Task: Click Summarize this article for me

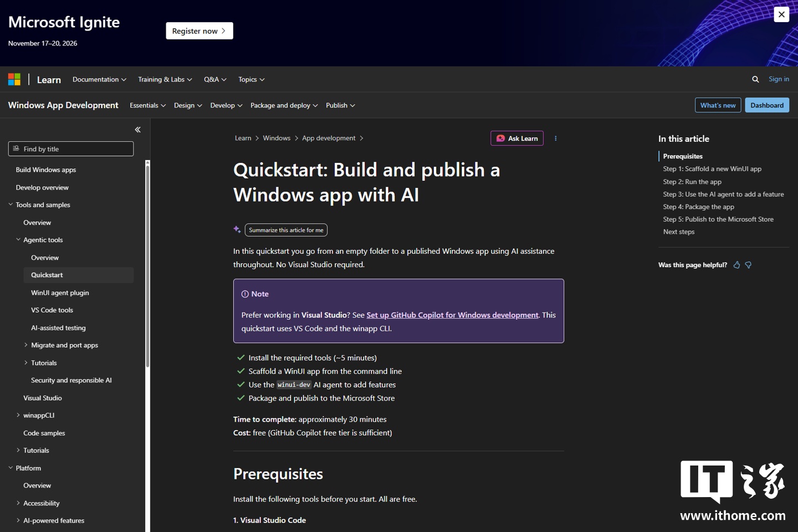Action: pos(286,230)
